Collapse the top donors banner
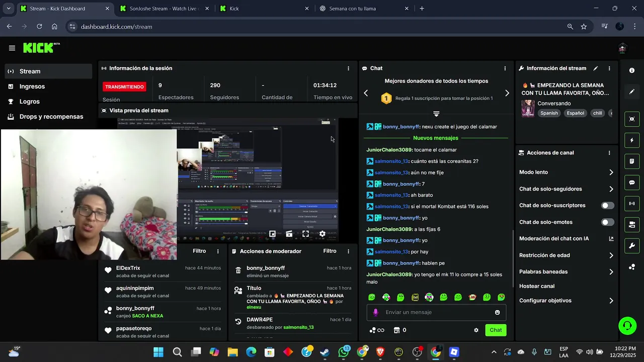 436,114
